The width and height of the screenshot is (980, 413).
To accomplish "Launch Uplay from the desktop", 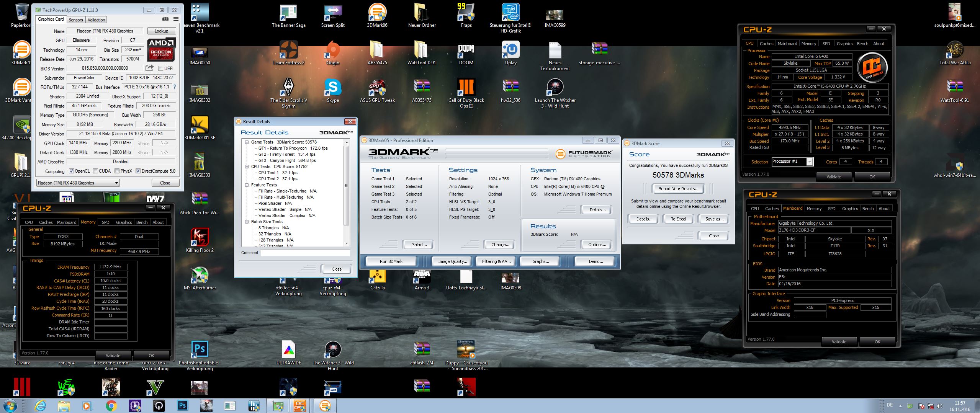I will pos(510,53).
